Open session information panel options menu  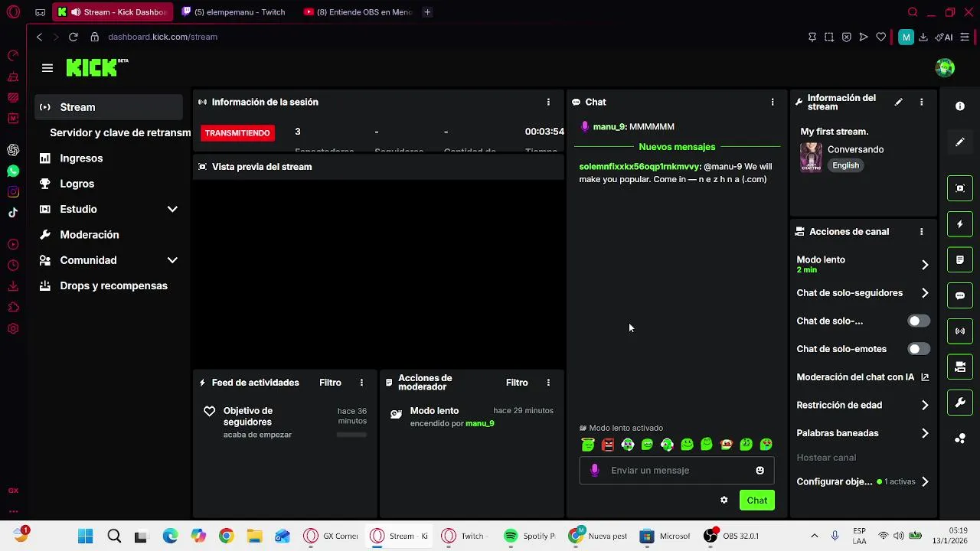548,102
